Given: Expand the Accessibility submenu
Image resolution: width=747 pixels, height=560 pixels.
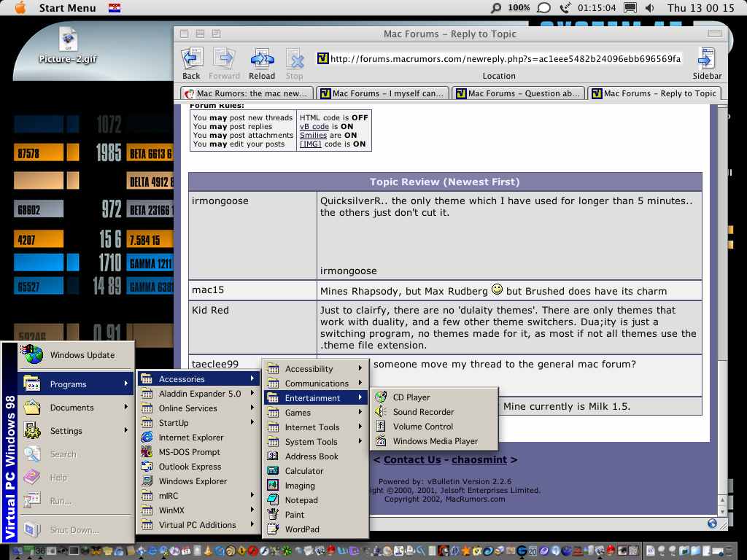Looking at the screenshot, I should pos(315,368).
